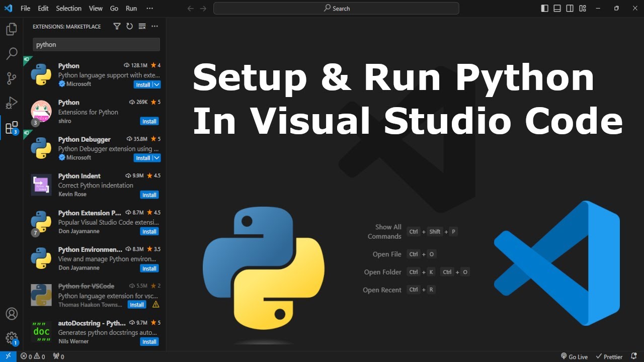Install the Python Debugger extension
The height and width of the screenshot is (362, 644).
(x=143, y=158)
